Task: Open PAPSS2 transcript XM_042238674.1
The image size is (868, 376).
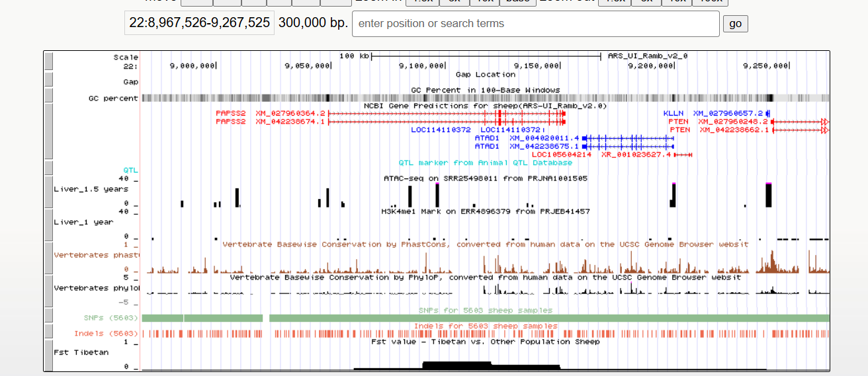Action: (x=290, y=122)
